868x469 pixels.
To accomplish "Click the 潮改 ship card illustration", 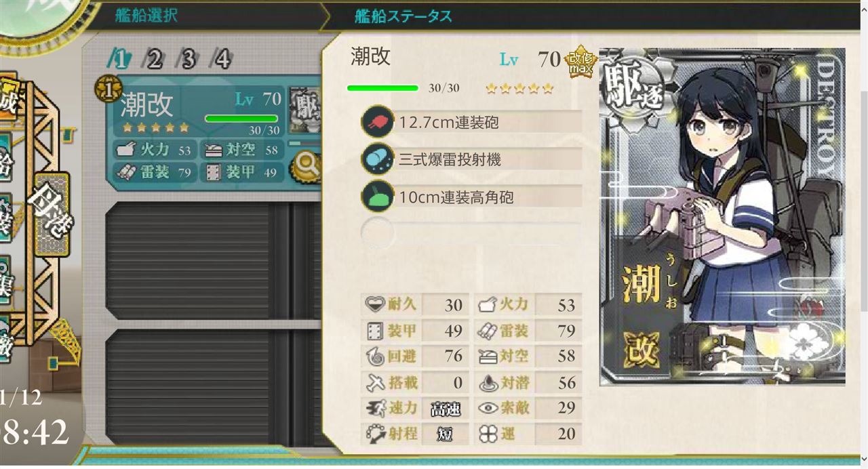I will pyautogui.click(x=722, y=217).
